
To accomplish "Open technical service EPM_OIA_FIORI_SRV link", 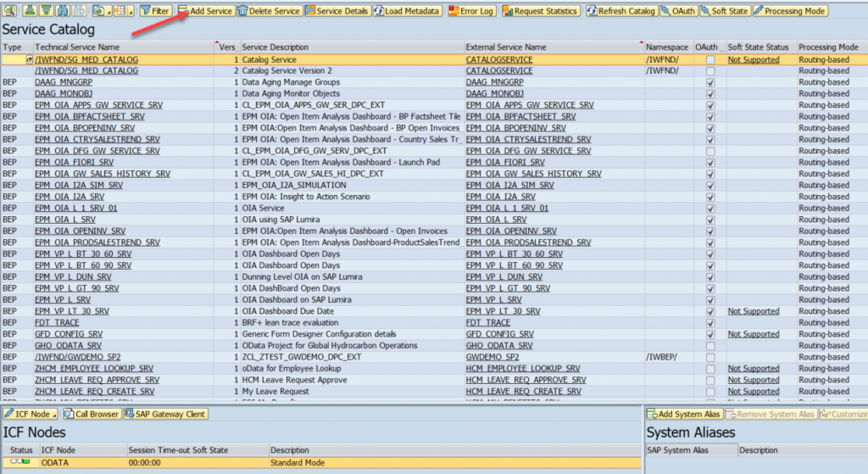I will (75, 162).
